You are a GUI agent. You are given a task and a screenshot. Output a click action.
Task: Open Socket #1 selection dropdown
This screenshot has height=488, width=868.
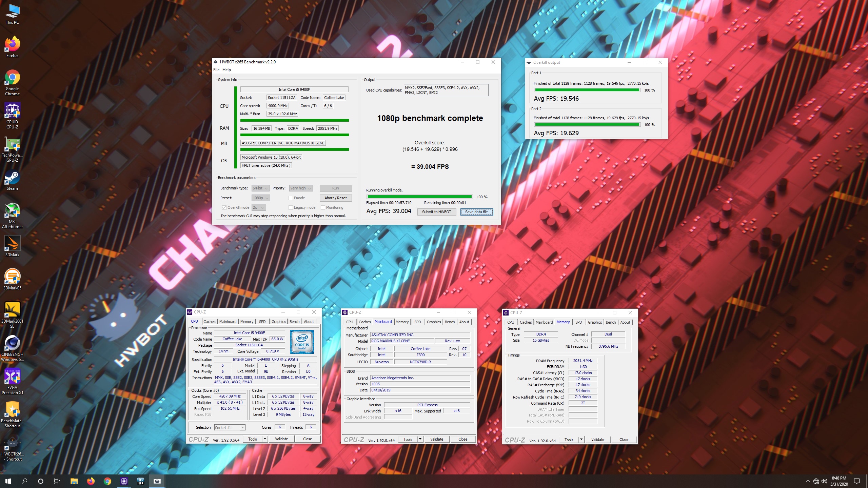coord(230,428)
